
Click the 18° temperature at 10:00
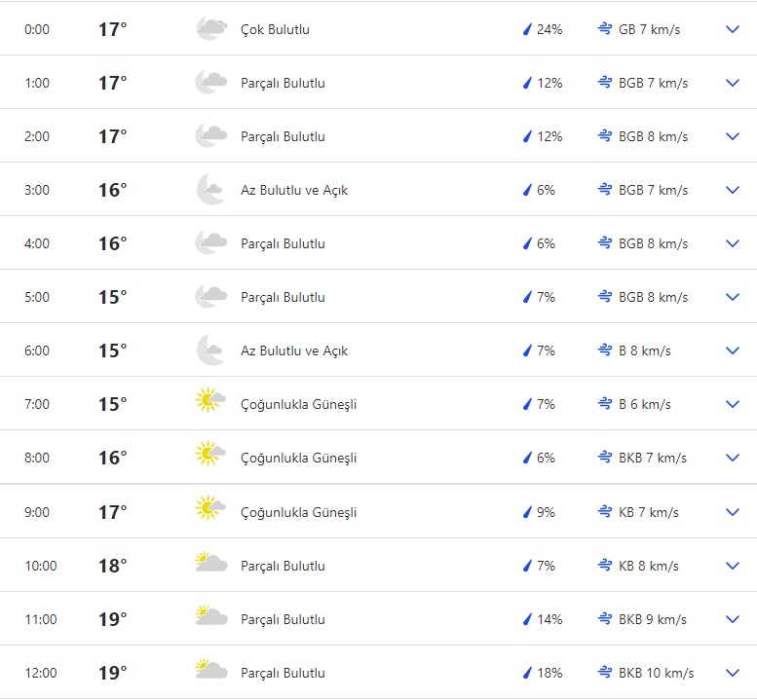[112, 566]
